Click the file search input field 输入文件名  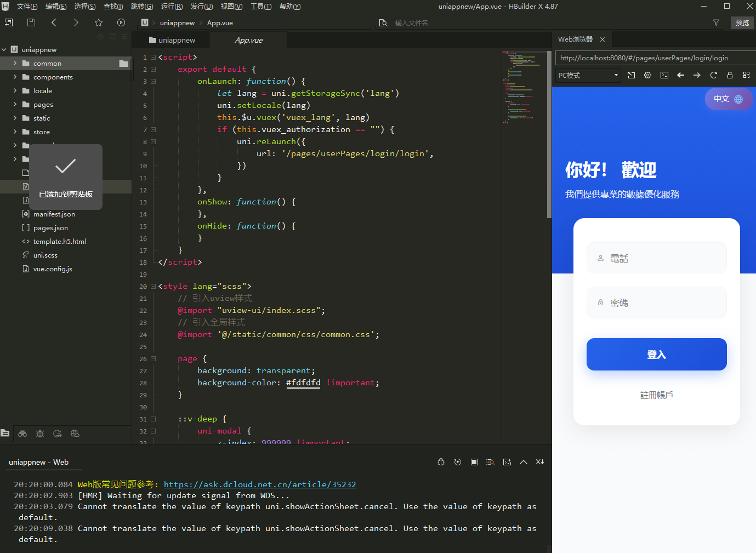(x=411, y=22)
